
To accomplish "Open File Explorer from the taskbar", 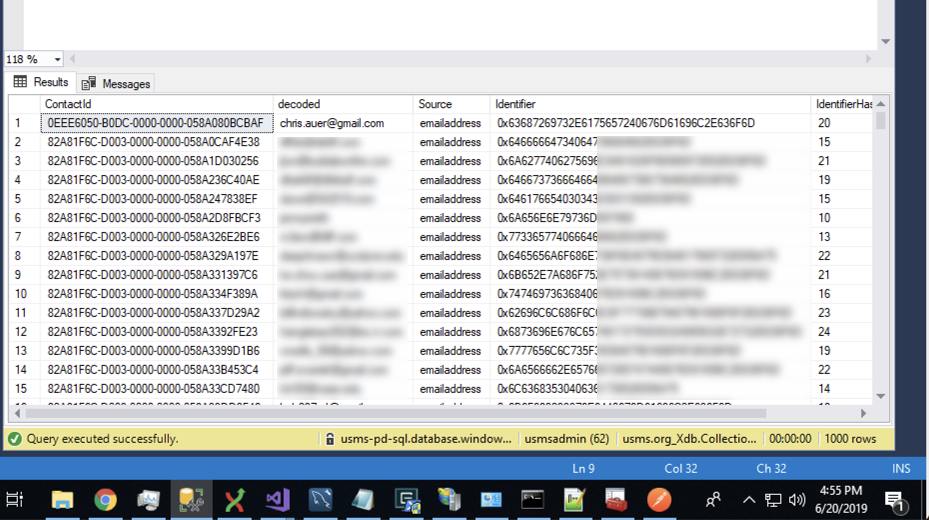I will tap(62, 499).
